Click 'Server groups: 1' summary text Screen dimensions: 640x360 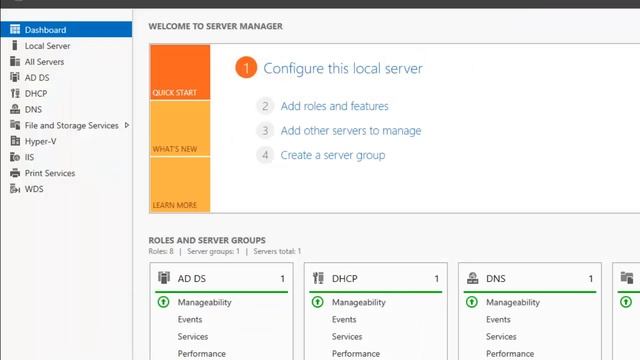tap(213, 251)
